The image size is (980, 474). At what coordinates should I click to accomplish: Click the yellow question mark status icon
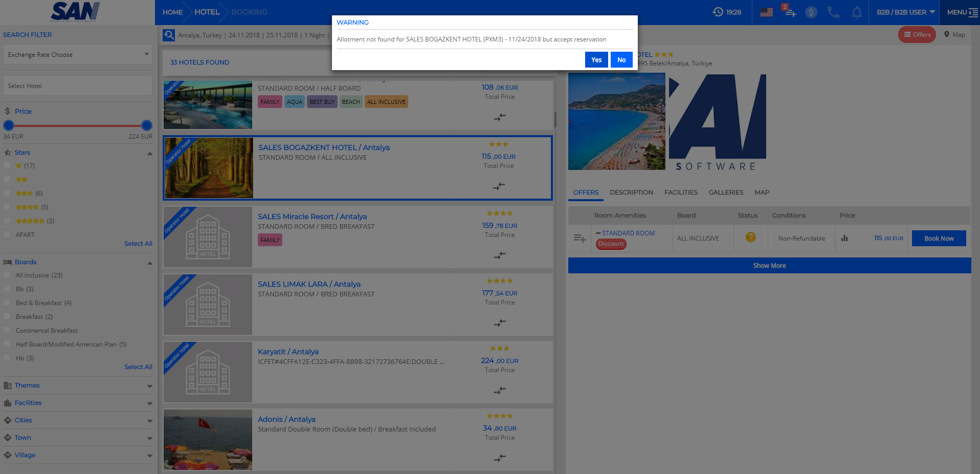[x=750, y=237]
